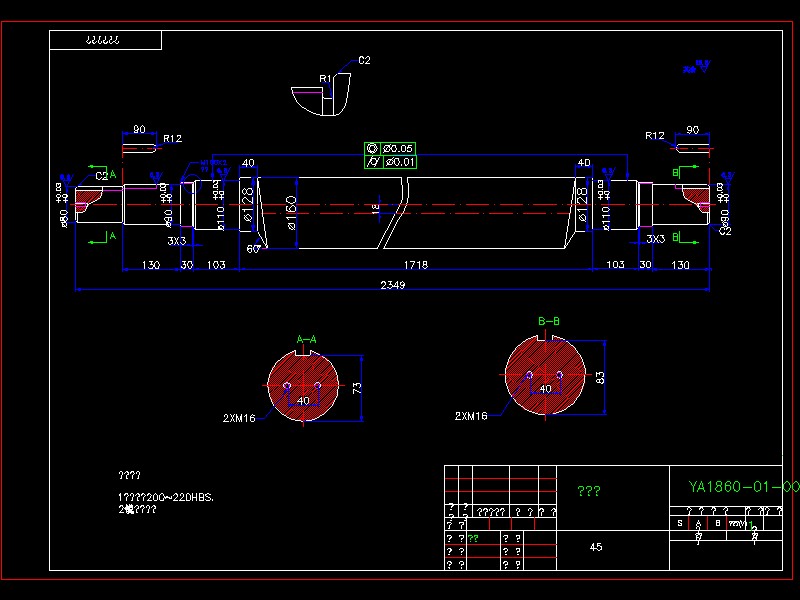The height and width of the screenshot is (600, 800).
Task: Select the hatched B-B cross-section circle
Action: tap(545, 375)
